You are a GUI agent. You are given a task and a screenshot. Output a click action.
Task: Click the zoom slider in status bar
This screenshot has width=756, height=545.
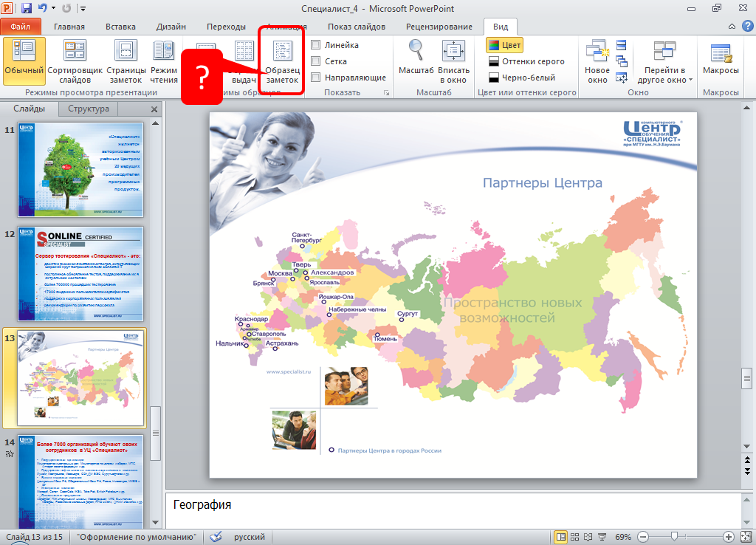(x=673, y=537)
